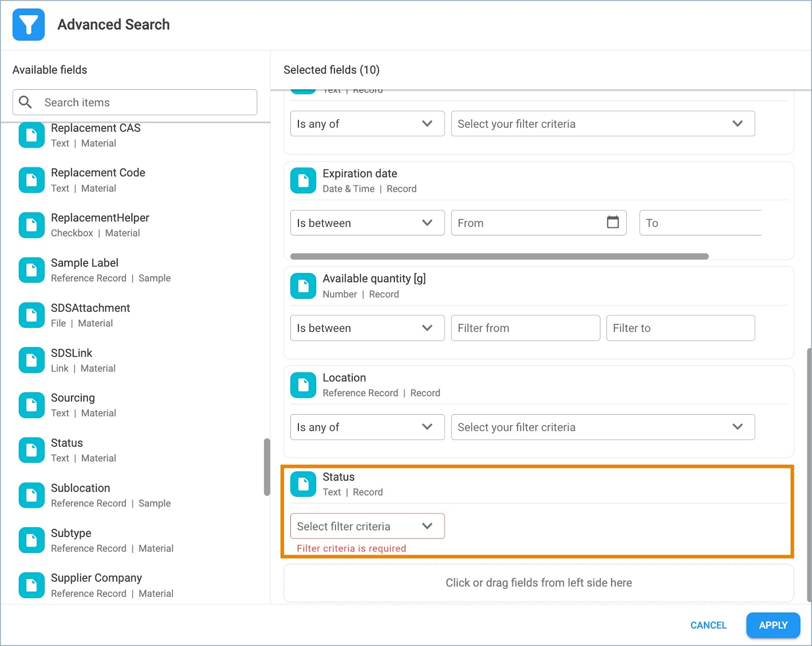Focus the Search items input
The width and height of the screenshot is (812, 646).
coord(134,102)
